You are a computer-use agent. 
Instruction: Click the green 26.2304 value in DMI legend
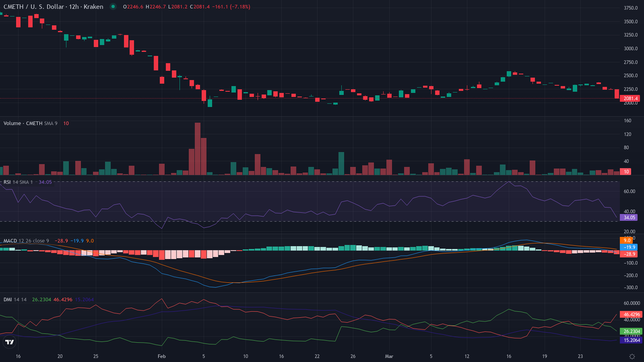tap(42, 299)
